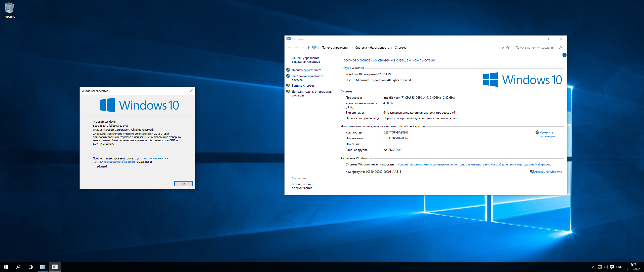Click Активация Windows link
Screen dimensions: 644x272
[x=548, y=172]
